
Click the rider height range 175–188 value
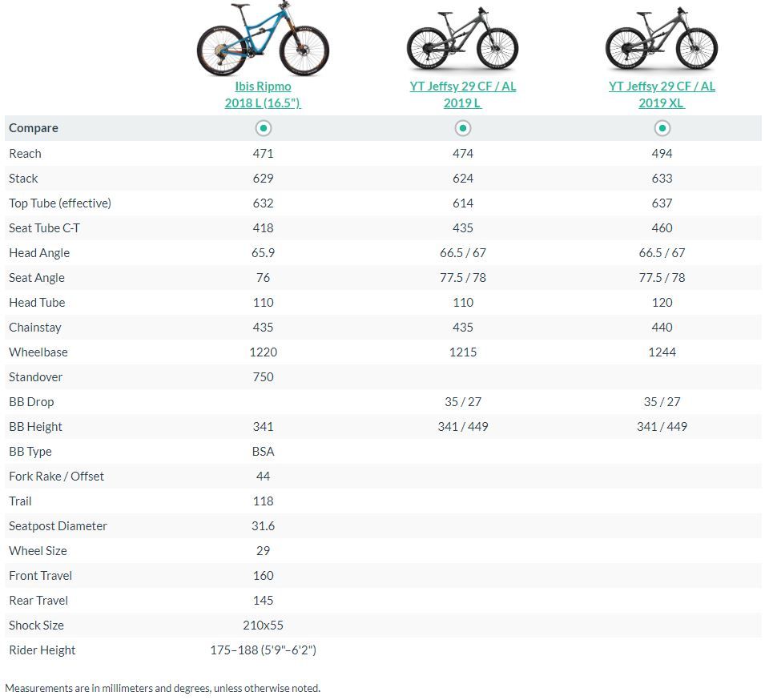(x=263, y=650)
